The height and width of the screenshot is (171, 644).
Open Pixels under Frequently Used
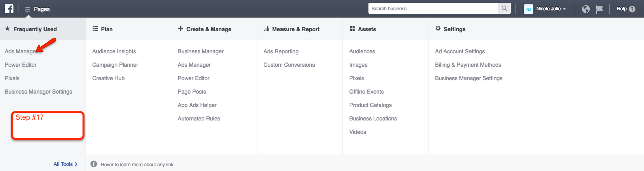[x=12, y=78]
